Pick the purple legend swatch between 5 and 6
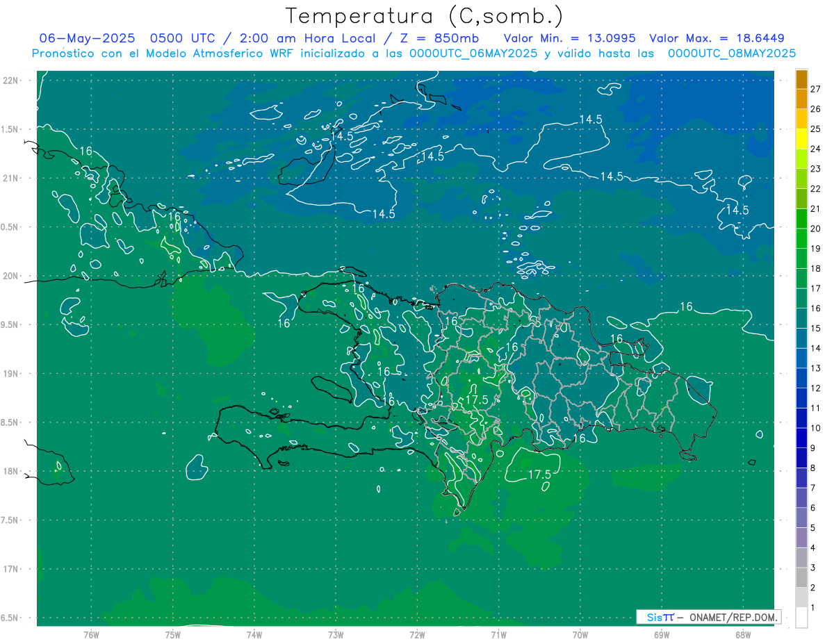Viewport: 834px width, 644px height. (x=802, y=518)
